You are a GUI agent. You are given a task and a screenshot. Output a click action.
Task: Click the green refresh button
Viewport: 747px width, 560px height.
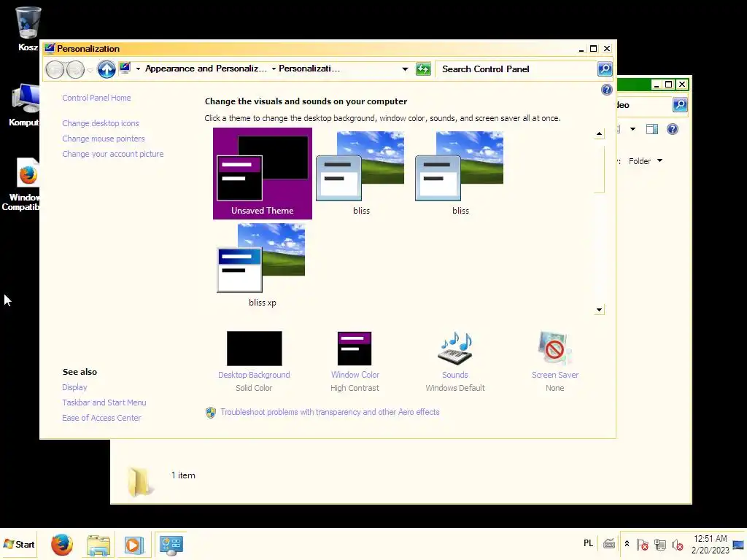click(x=423, y=69)
